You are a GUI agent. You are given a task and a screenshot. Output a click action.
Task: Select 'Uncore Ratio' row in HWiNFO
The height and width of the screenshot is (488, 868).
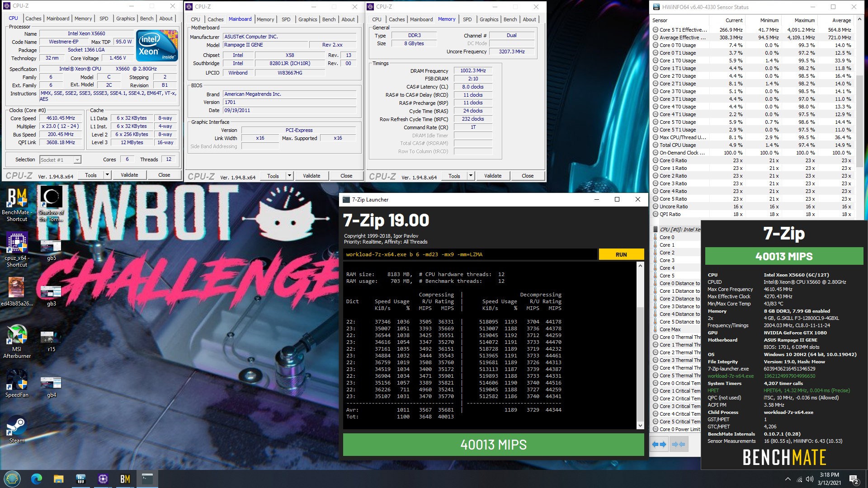click(753, 206)
